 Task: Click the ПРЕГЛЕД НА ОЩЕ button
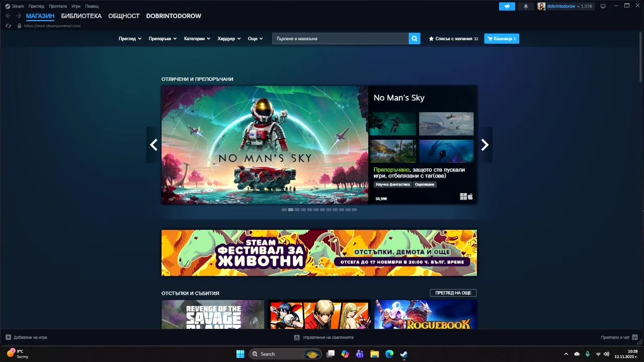[x=453, y=293]
